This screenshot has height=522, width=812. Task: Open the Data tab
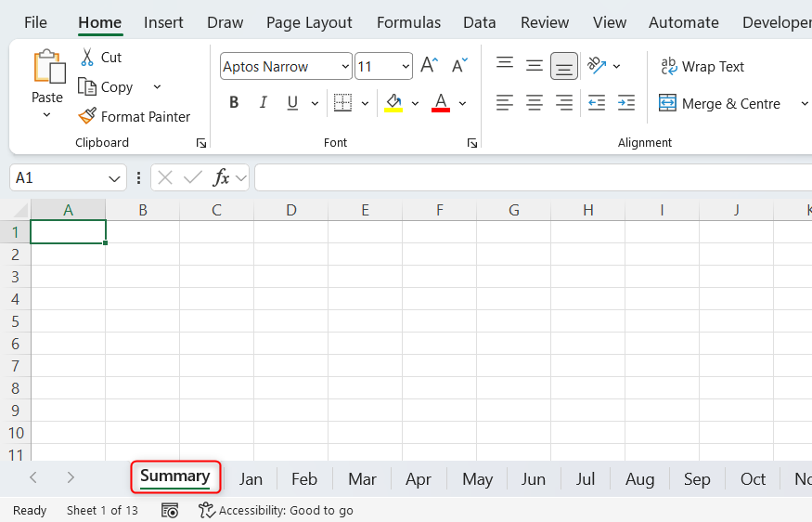(479, 22)
